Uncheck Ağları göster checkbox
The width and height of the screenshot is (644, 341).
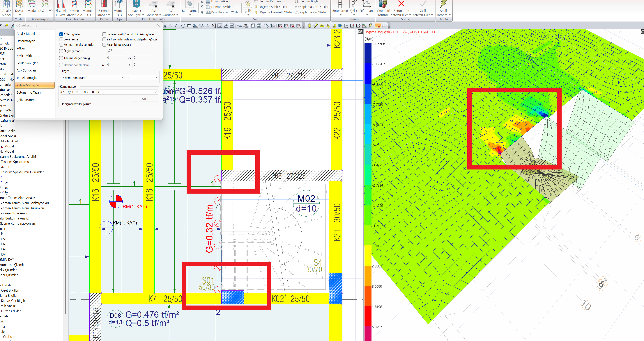click(x=61, y=34)
